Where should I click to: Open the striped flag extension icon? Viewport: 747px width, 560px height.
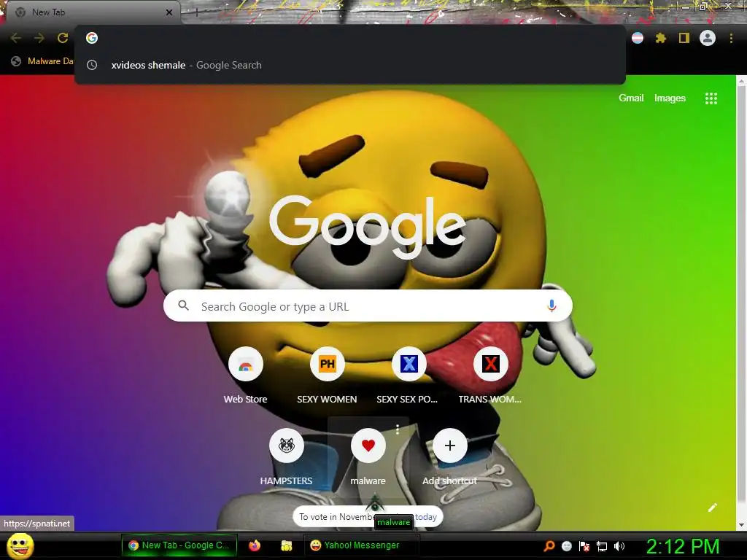click(638, 38)
